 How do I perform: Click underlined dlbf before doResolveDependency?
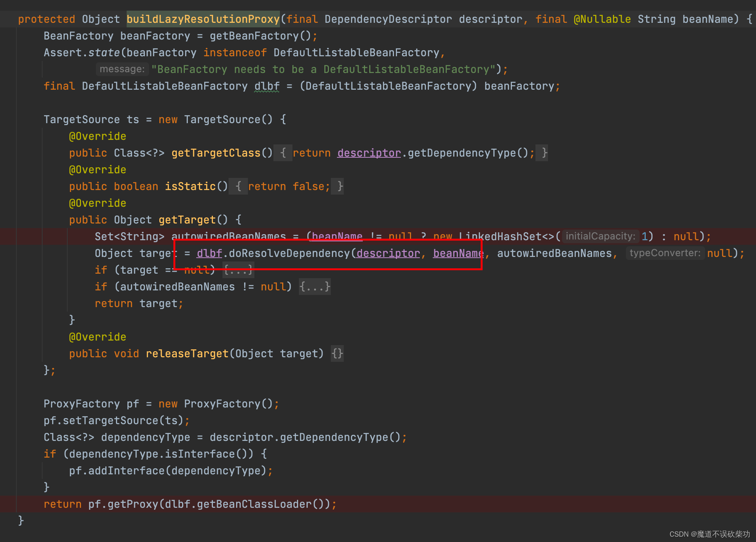pyautogui.click(x=209, y=253)
